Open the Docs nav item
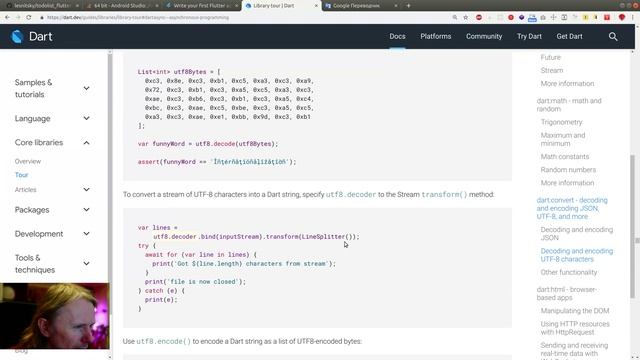Screen dimensions: 640x360 397,36
